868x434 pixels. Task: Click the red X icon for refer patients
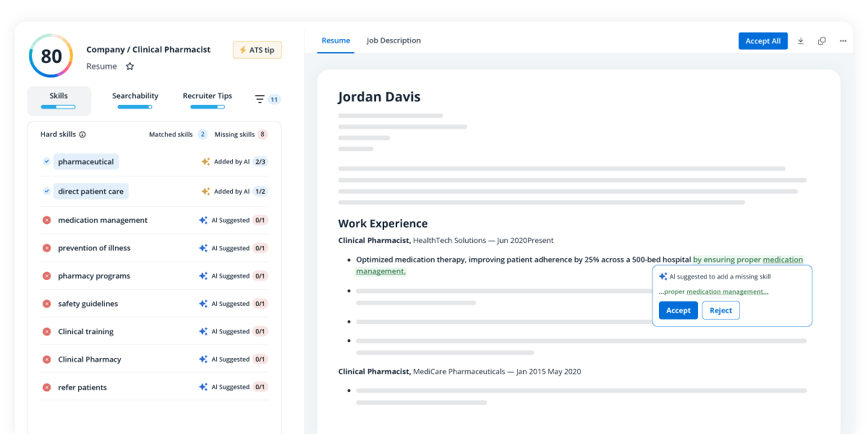click(47, 387)
